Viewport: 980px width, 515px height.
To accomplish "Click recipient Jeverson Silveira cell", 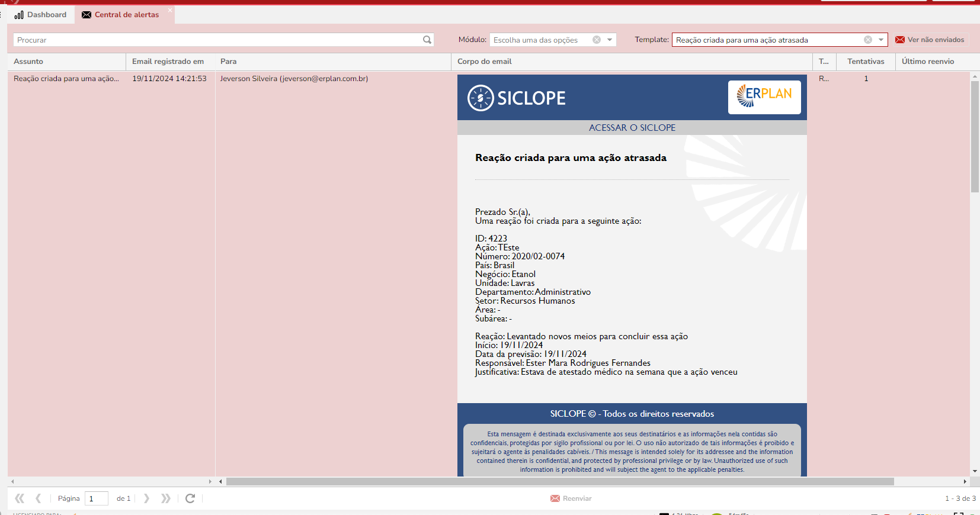I will point(294,79).
